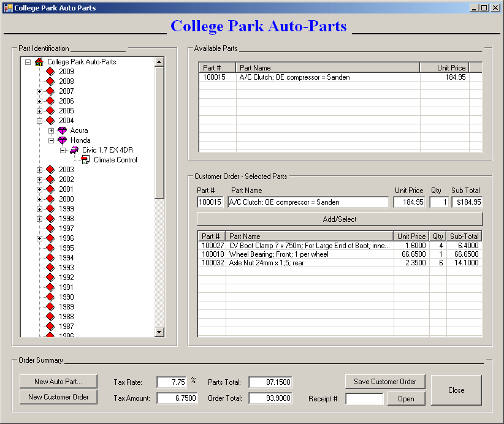This screenshot has height=424, width=504.
Task: Click the red diamond icon beside 1989
Action: [x=50, y=306]
